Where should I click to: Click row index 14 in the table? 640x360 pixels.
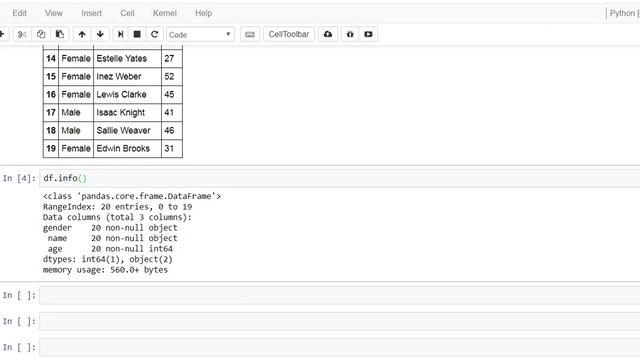click(51, 58)
